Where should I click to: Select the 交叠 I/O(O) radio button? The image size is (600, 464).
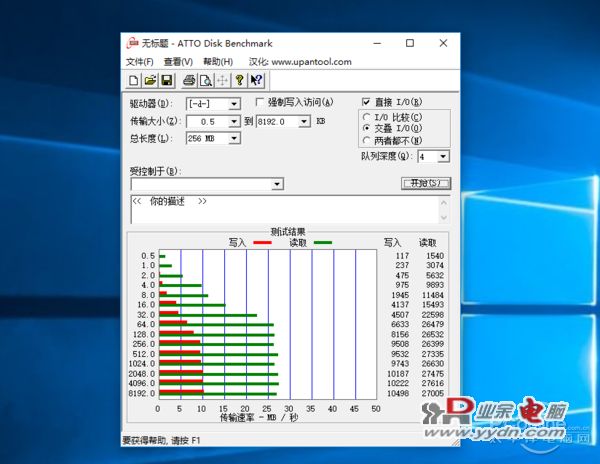tap(367, 128)
